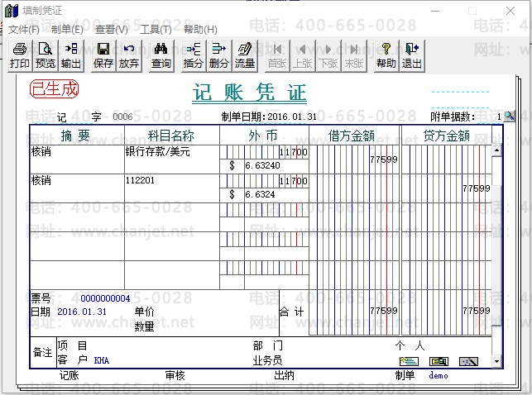This screenshot has height=395, width=532.
Task: Open 帮助 (Help) toolbar icon
Action: [386, 55]
